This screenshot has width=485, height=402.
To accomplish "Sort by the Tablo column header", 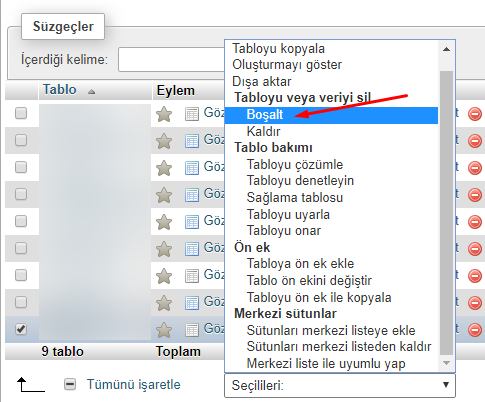I will click(60, 90).
